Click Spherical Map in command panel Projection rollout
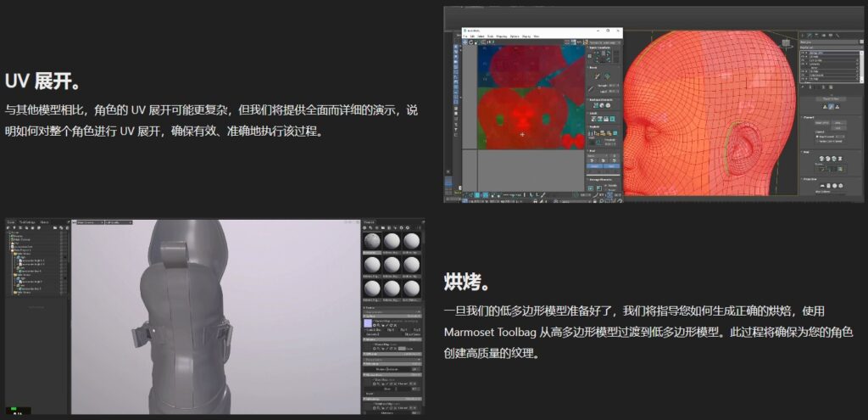Screen dimensions: 868x420 click(x=834, y=186)
